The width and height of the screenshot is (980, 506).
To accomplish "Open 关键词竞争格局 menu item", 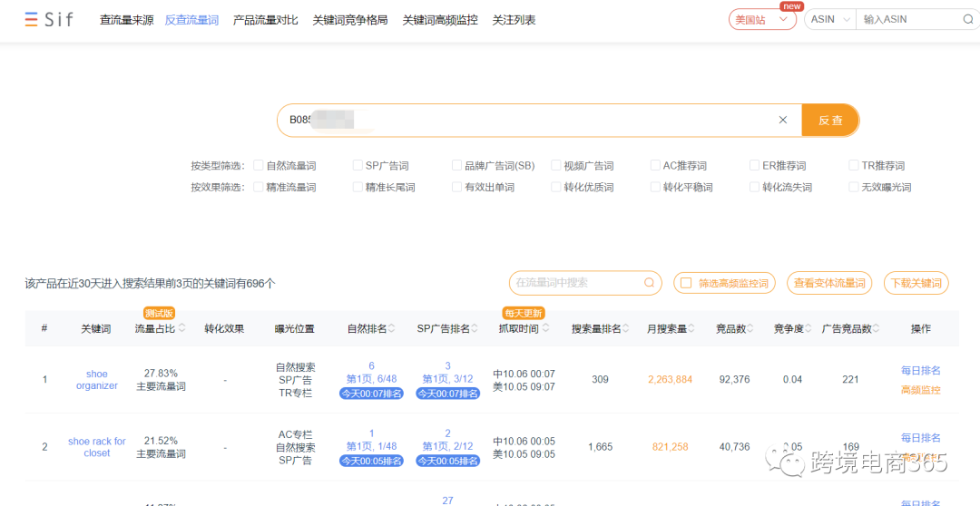I will 350,20.
